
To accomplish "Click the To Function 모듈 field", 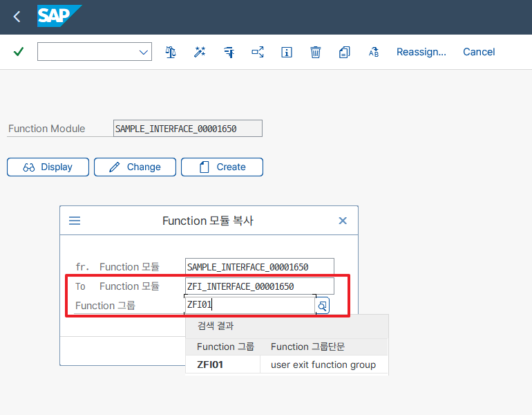I will pyautogui.click(x=260, y=286).
